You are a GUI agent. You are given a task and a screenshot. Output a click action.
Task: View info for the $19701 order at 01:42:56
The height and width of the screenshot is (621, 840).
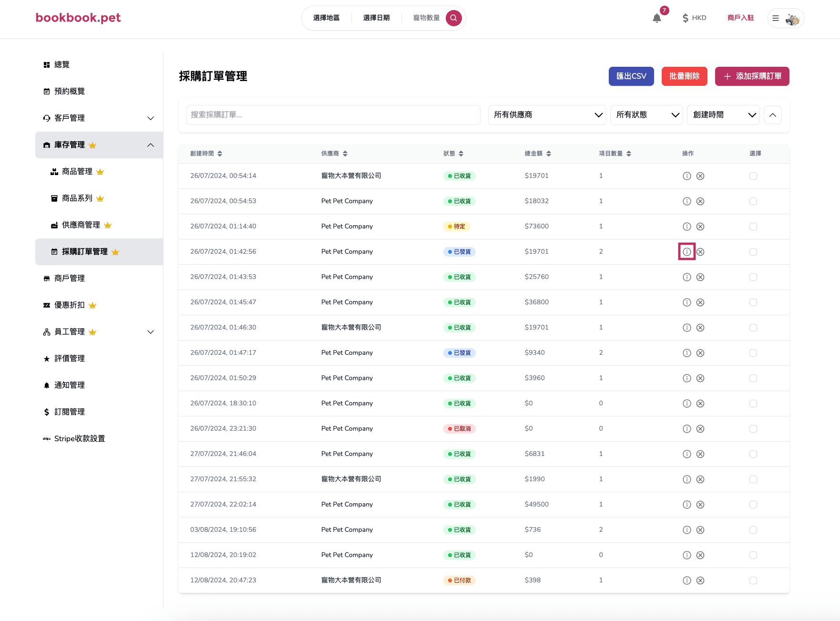pyautogui.click(x=686, y=252)
